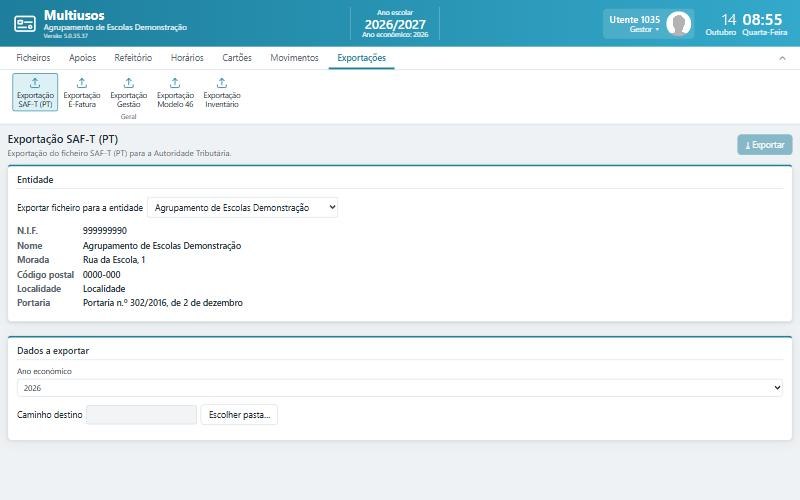Click the N.I.F. value 999999990
The height and width of the screenshot is (500, 800).
(105, 231)
